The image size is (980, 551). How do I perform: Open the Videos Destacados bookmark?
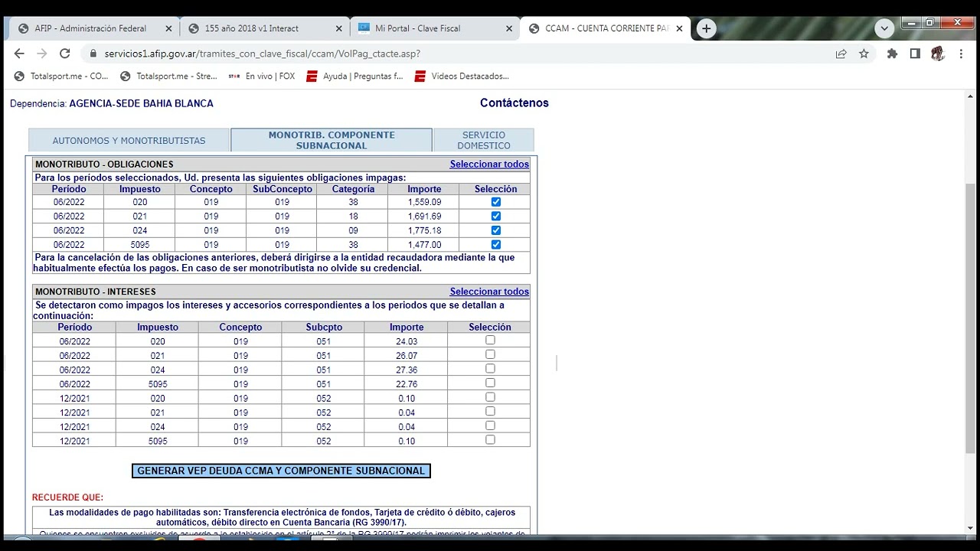[x=462, y=76]
